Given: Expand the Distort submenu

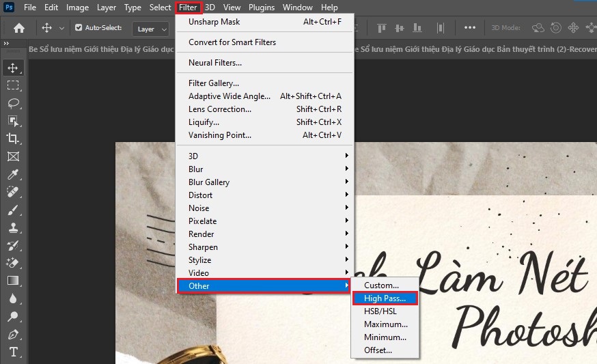Looking at the screenshot, I should pos(264,195).
